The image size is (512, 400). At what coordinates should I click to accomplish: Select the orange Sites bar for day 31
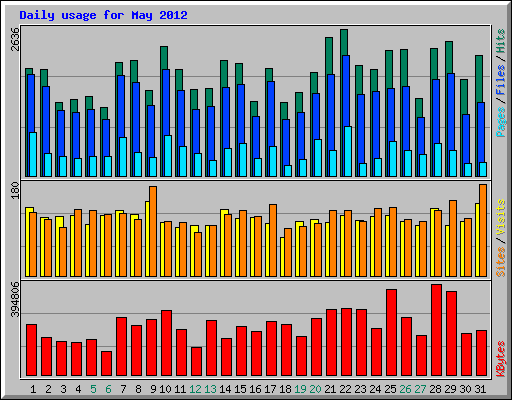tap(483, 230)
